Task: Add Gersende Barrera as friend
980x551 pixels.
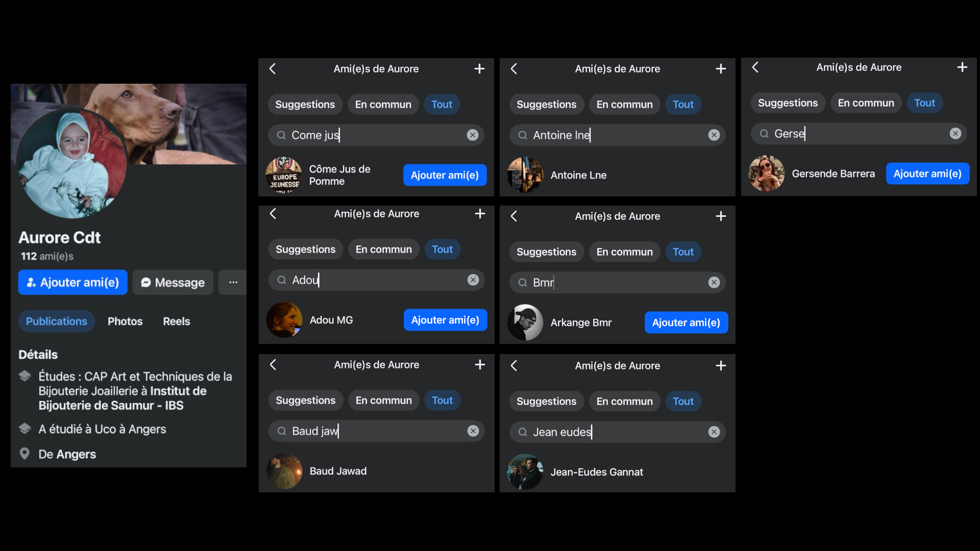Action: [927, 174]
